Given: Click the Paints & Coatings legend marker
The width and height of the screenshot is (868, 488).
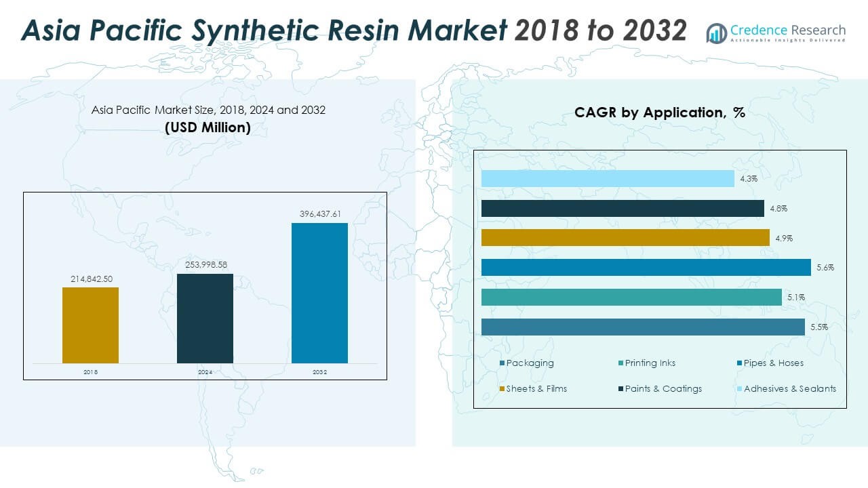Looking at the screenshot, I should (x=620, y=389).
